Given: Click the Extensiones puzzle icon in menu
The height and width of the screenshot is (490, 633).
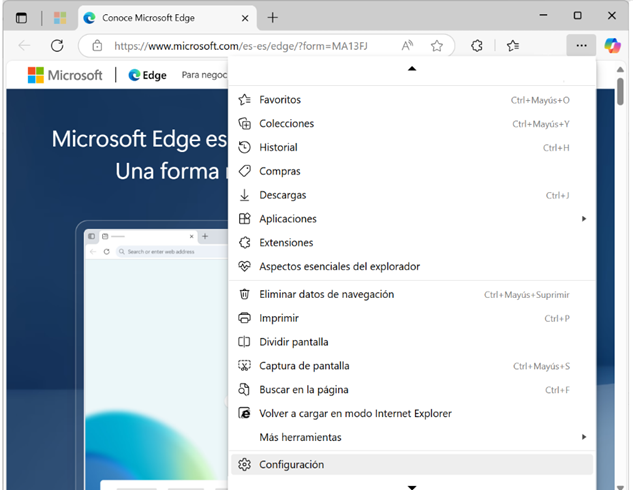Looking at the screenshot, I should point(244,243).
